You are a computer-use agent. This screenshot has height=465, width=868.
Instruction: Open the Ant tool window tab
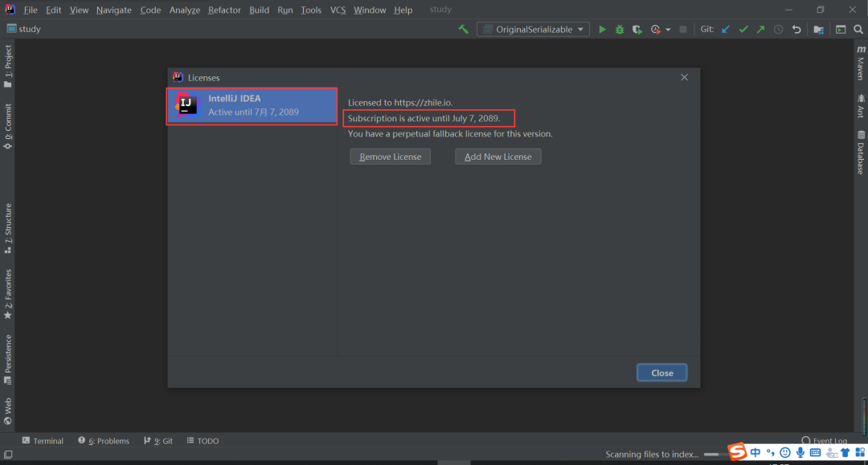tap(861, 105)
